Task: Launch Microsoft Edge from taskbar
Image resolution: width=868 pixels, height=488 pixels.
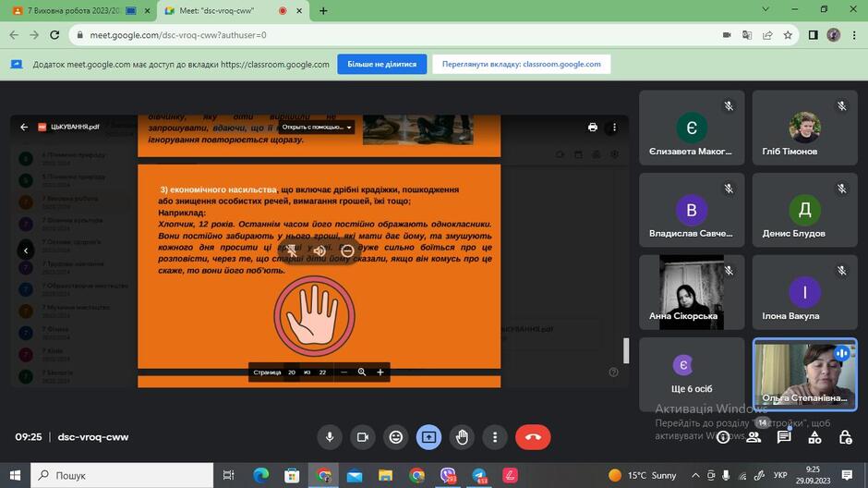Action: (x=260, y=475)
